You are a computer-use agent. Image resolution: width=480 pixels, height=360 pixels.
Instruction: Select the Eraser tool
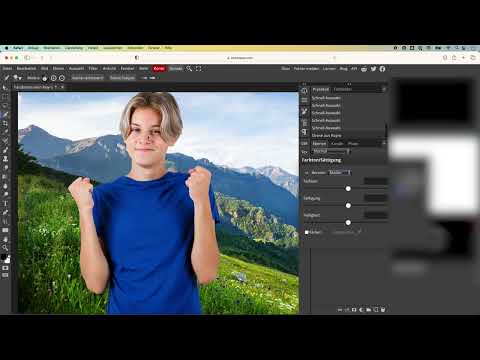pos(5,168)
